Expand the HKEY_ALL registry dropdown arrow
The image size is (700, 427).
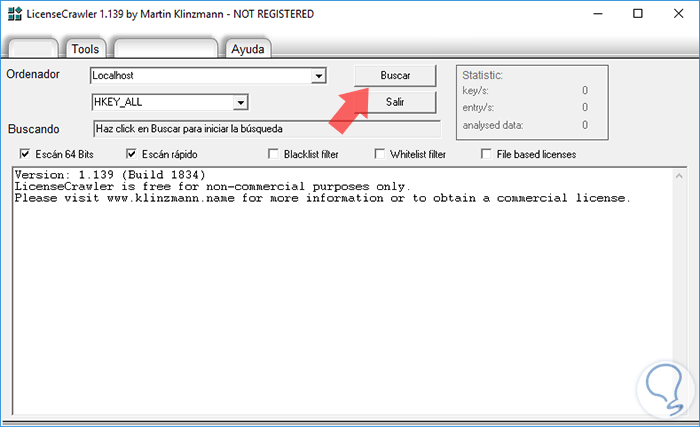click(x=241, y=103)
